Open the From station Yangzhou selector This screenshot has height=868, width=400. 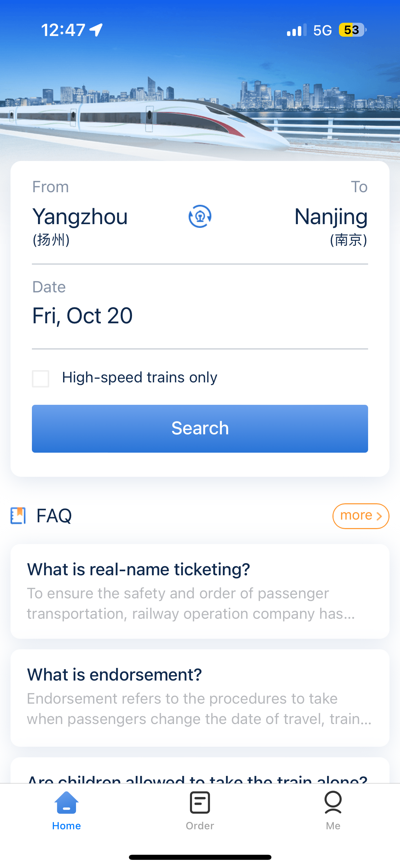80,225
